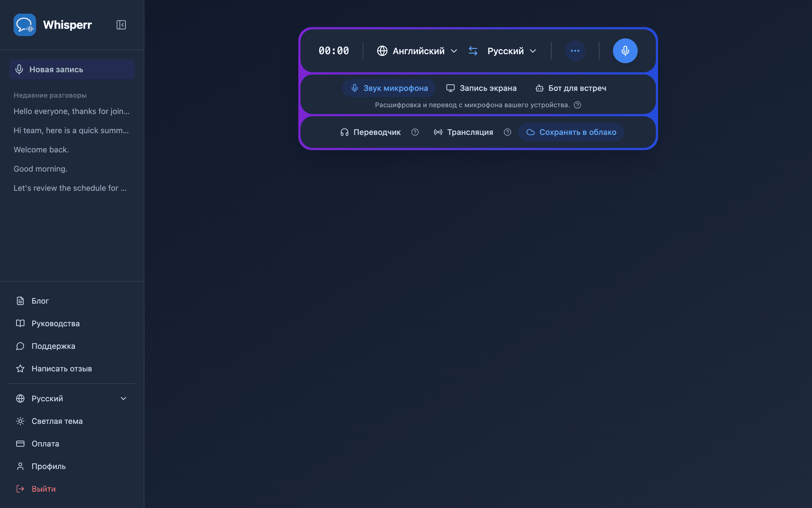Click the broadcast icon of Трансляция
The width and height of the screenshot is (812, 508).
438,132
